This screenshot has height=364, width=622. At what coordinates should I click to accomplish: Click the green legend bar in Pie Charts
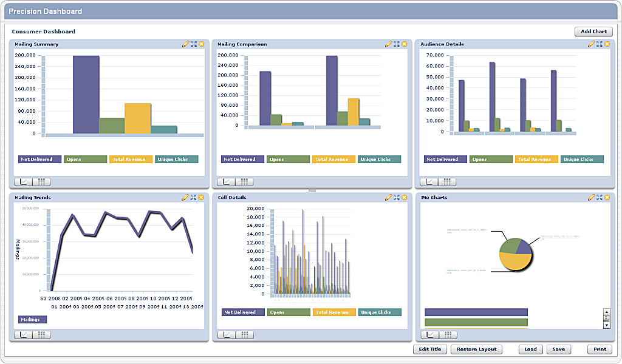476,322
